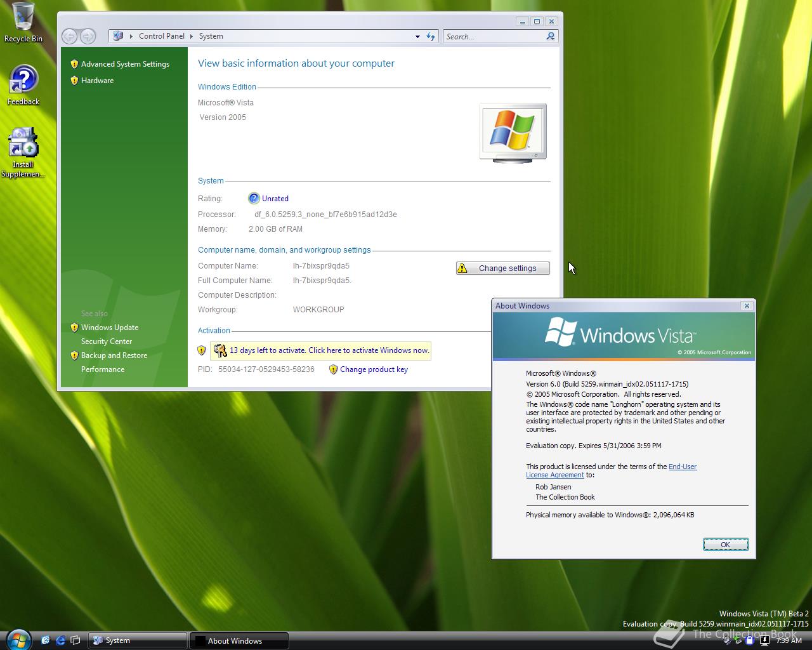The height and width of the screenshot is (650, 812).
Task: Click the switch between windows icon
Action: coord(75,640)
